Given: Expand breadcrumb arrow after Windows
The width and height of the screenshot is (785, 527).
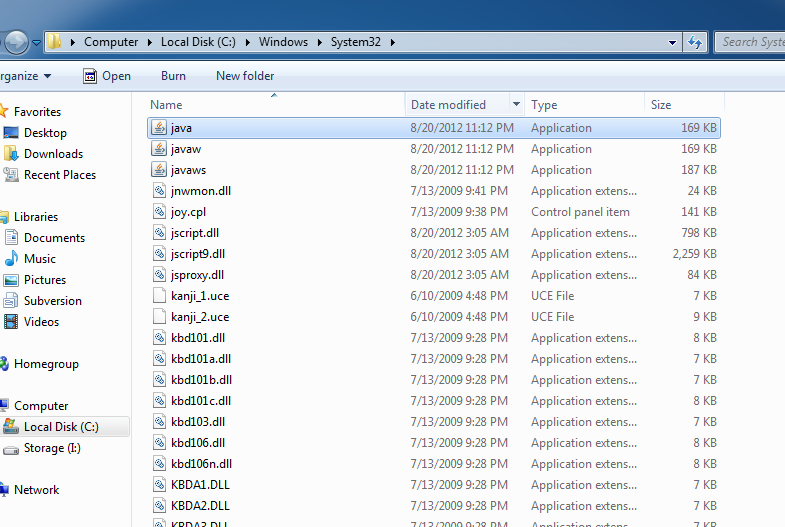Looking at the screenshot, I should tap(319, 43).
